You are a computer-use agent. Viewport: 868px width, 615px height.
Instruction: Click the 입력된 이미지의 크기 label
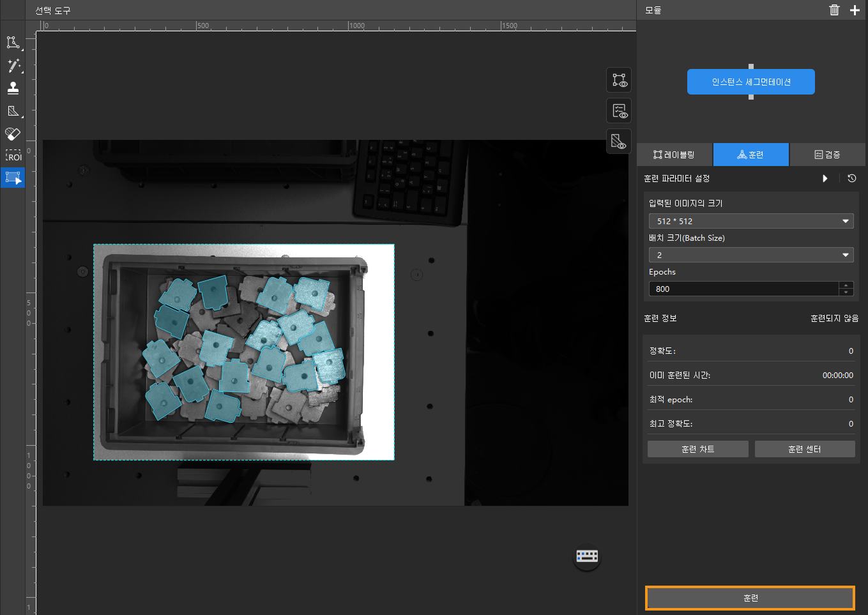click(685, 203)
